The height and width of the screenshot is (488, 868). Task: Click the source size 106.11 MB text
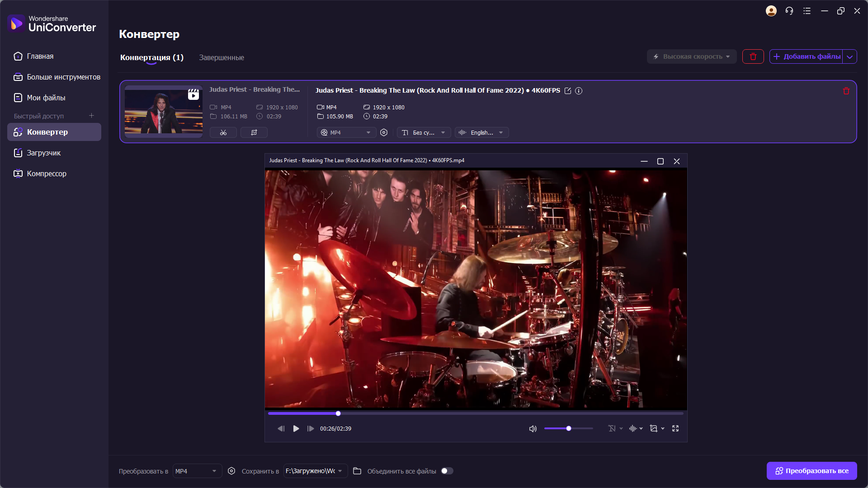[x=234, y=117]
